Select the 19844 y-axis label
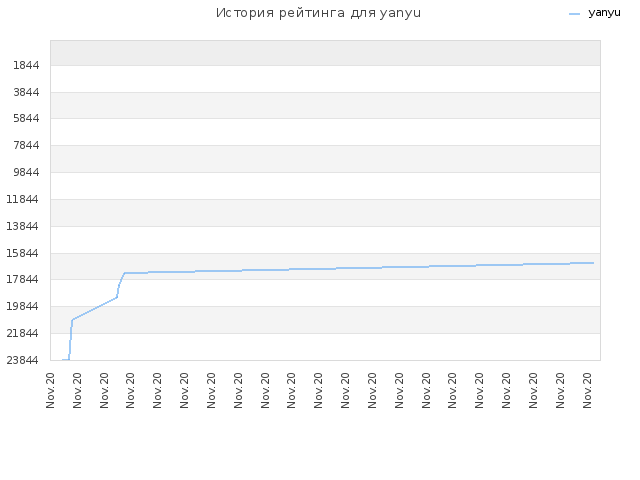Viewport: 640px width, 480px height. (22, 306)
